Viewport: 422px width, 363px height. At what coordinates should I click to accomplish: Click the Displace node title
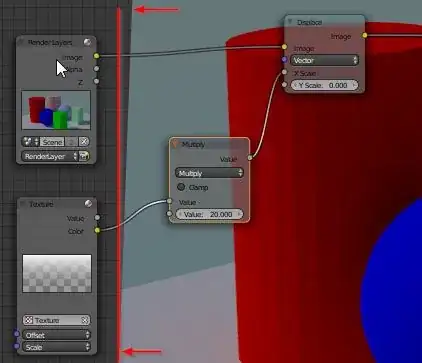309,22
